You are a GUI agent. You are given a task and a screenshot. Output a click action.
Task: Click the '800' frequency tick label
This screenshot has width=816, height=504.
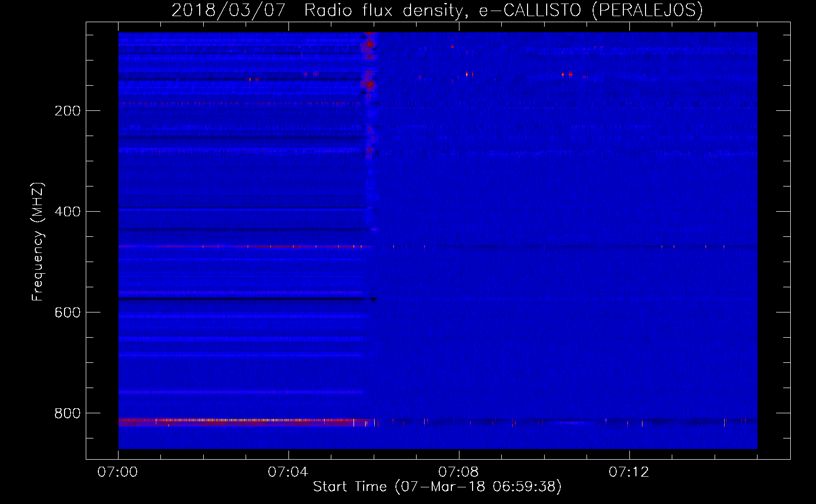point(67,413)
